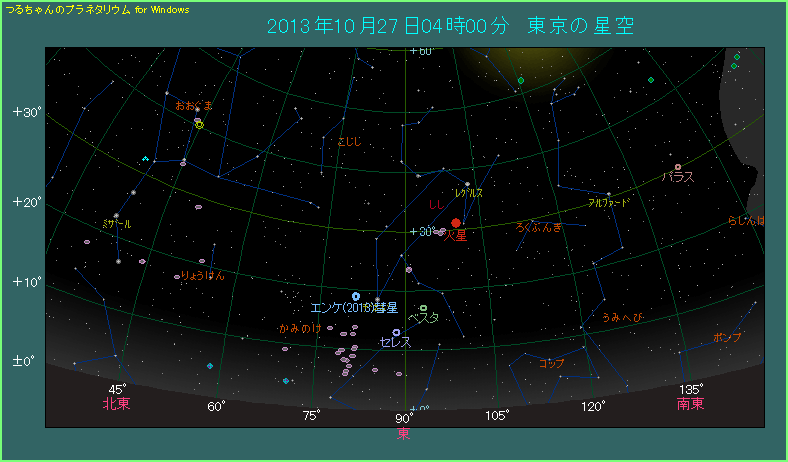Image resolution: width=788 pixels, height=462 pixels.
Task: Click the りょうけん constellation label
Action: (202, 275)
